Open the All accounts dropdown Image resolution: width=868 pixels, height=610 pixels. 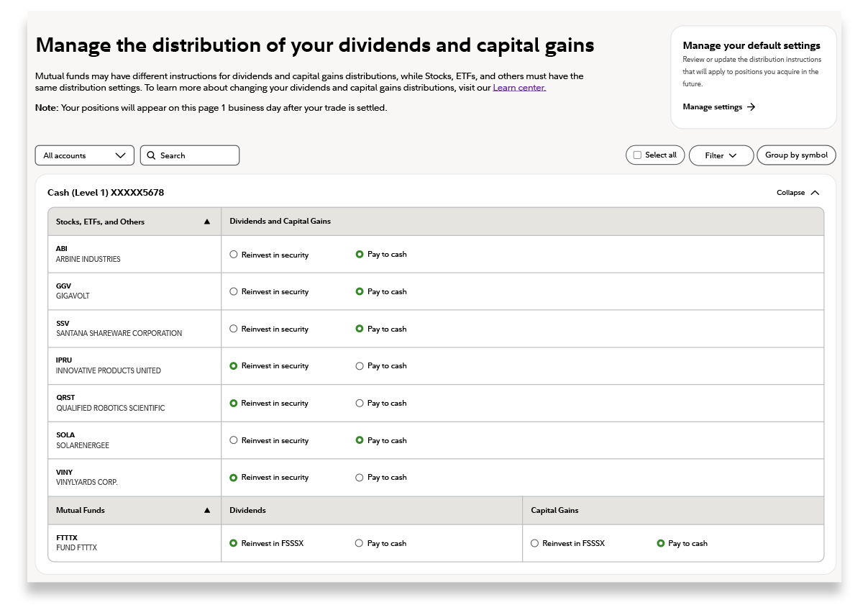pyautogui.click(x=84, y=155)
